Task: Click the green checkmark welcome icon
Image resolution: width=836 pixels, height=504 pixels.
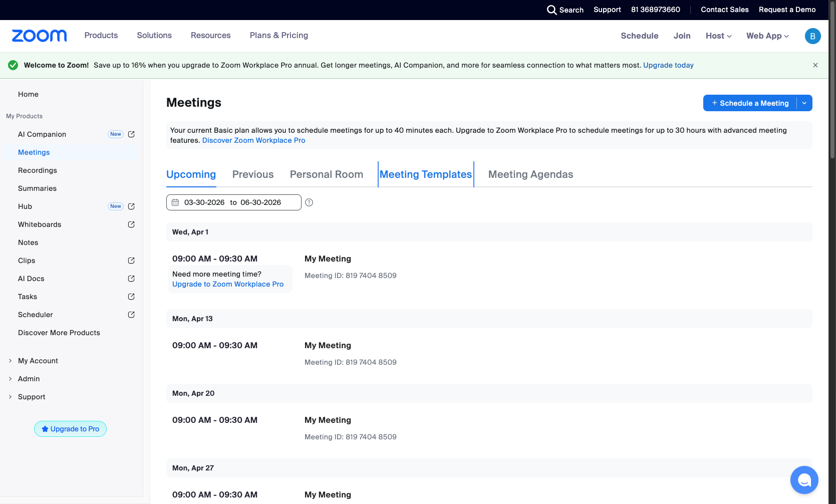Action: point(13,65)
